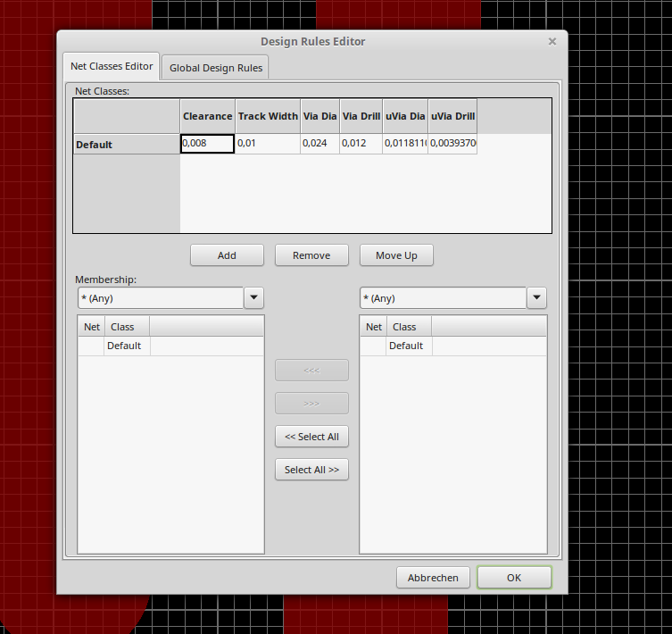Click the left * (Any) combo field
Viewport: 672px width, 634px height.
click(161, 298)
